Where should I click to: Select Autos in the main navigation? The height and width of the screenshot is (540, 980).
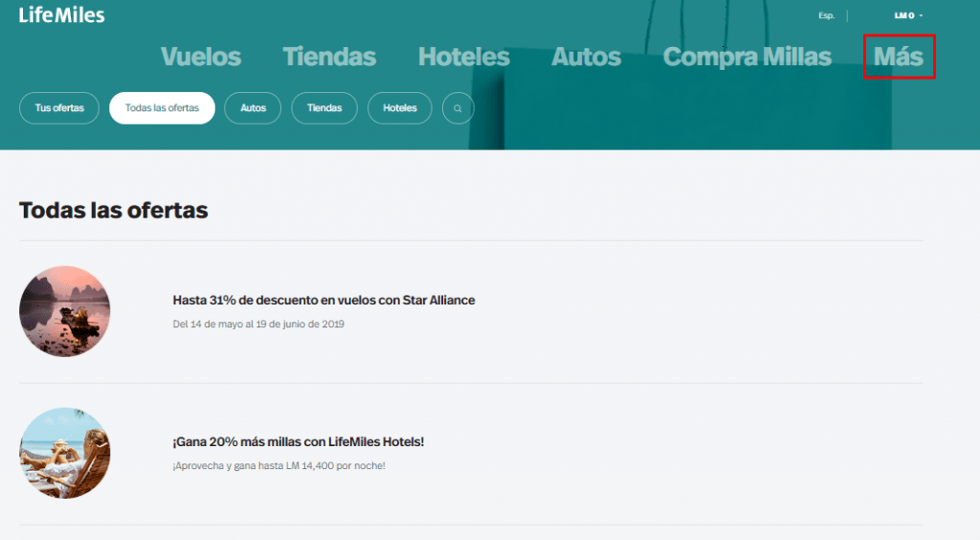point(587,56)
